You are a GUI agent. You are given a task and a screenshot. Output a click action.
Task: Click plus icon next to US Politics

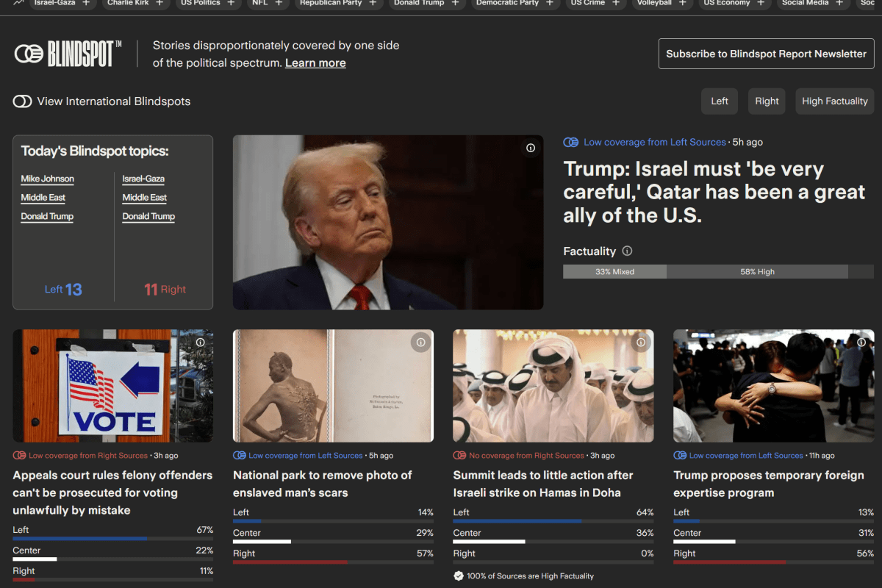[231, 3]
